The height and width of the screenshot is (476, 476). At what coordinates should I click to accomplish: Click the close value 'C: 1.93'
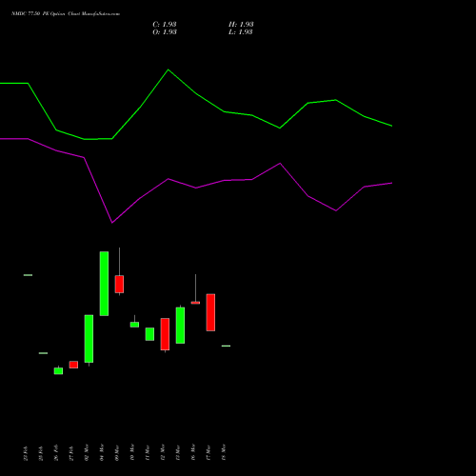pos(165,25)
